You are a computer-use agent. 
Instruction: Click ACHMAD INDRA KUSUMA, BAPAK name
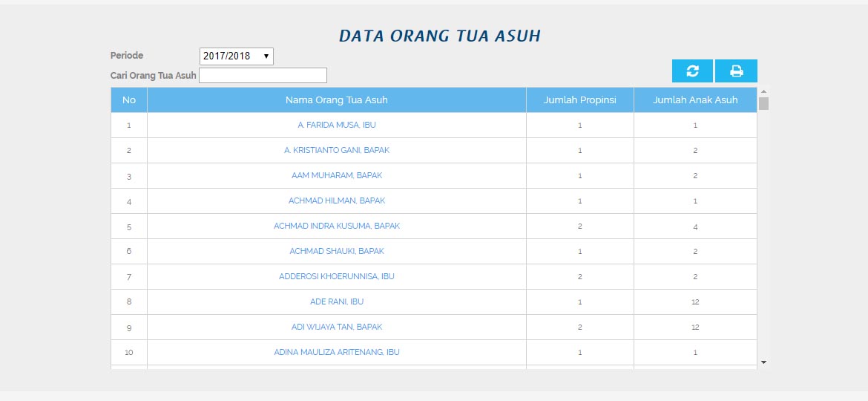point(337,226)
